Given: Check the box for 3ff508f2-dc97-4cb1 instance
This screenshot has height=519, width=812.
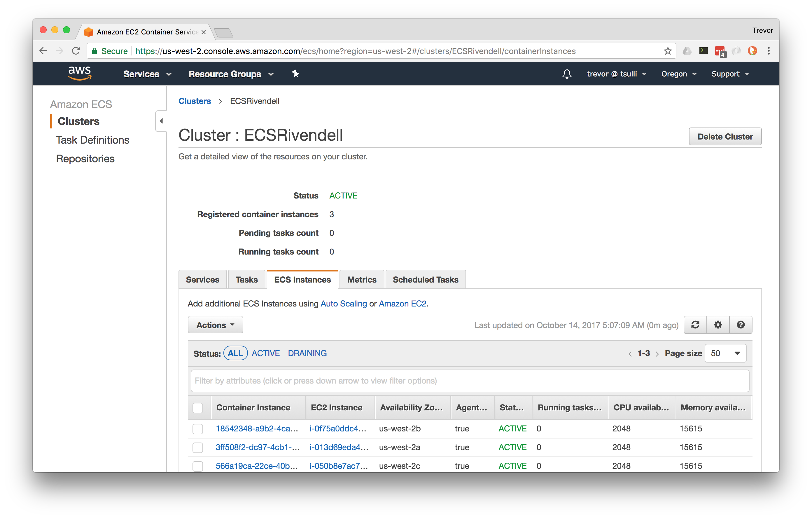Looking at the screenshot, I should pyautogui.click(x=198, y=447).
